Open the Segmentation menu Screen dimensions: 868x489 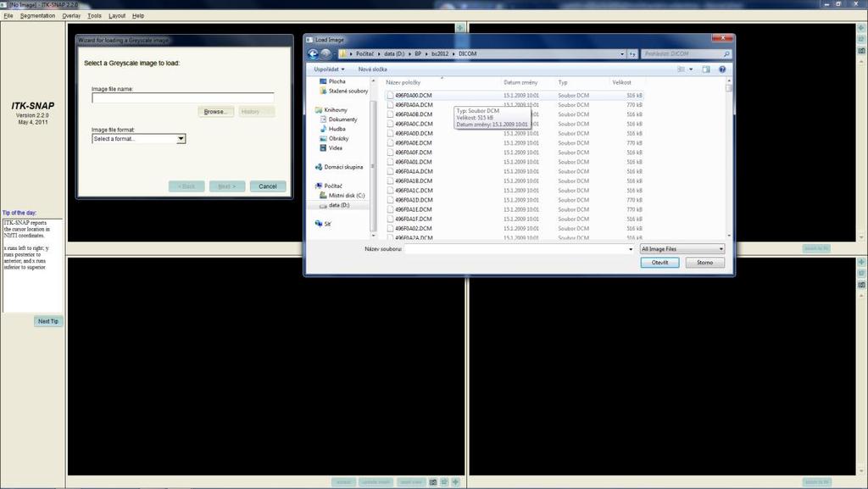coord(37,15)
